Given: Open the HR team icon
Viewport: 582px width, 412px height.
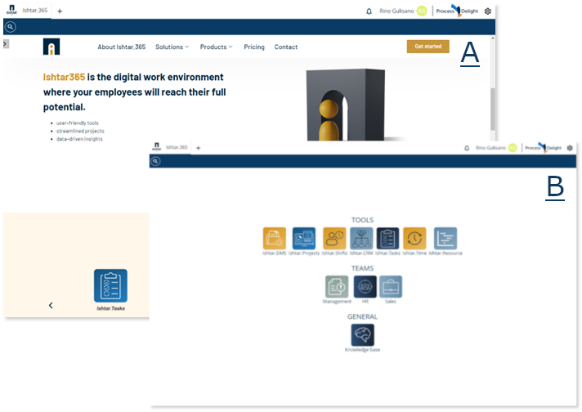Looking at the screenshot, I should [365, 287].
